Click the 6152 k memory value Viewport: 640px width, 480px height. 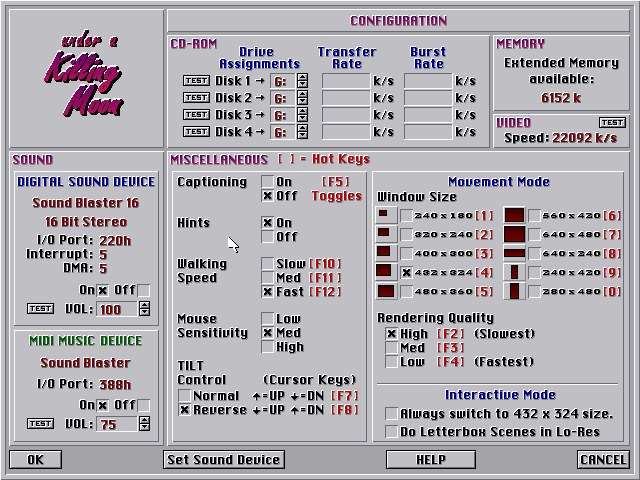click(561, 98)
